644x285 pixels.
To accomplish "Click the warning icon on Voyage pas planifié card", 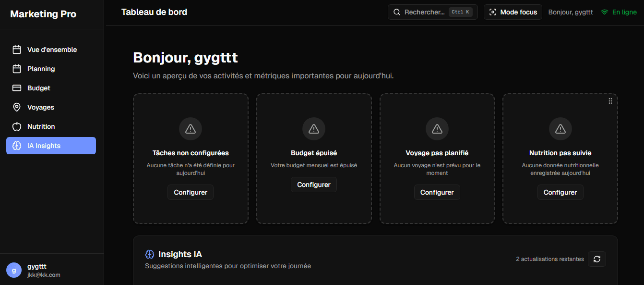I will (437, 128).
